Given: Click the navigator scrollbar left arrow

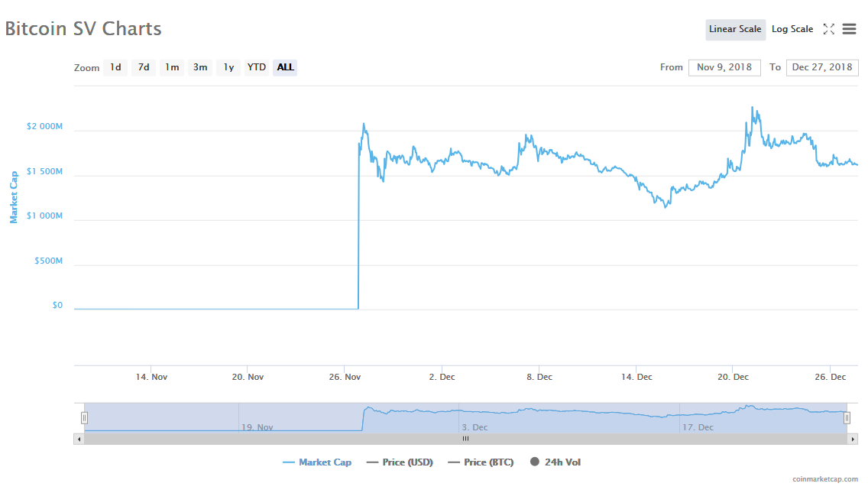Looking at the screenshot, I should point(79,439).
